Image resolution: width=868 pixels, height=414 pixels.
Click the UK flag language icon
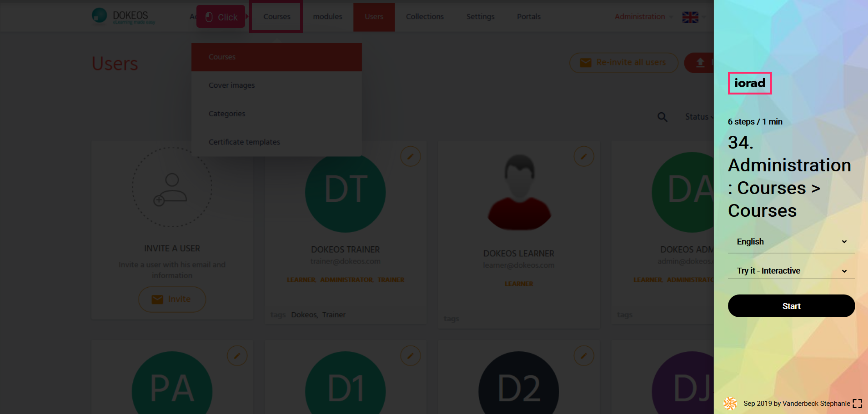click(690, 17)
